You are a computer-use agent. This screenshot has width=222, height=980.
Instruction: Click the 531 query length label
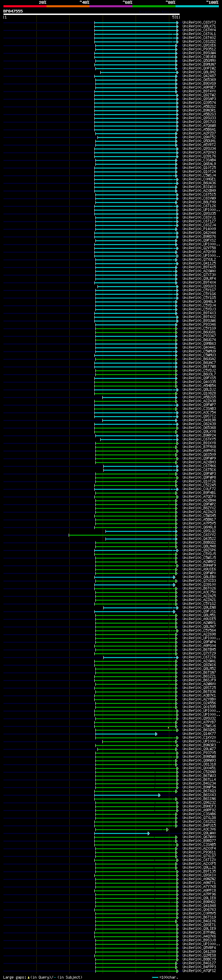point(175,17)
